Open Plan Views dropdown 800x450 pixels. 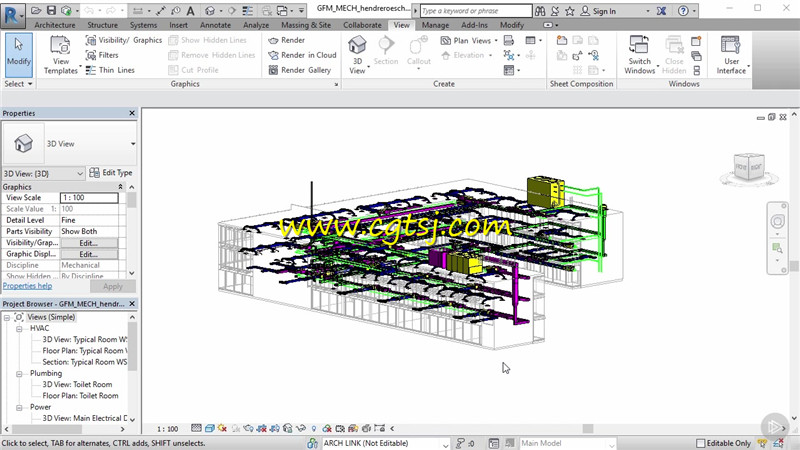(x=469, y=40)
